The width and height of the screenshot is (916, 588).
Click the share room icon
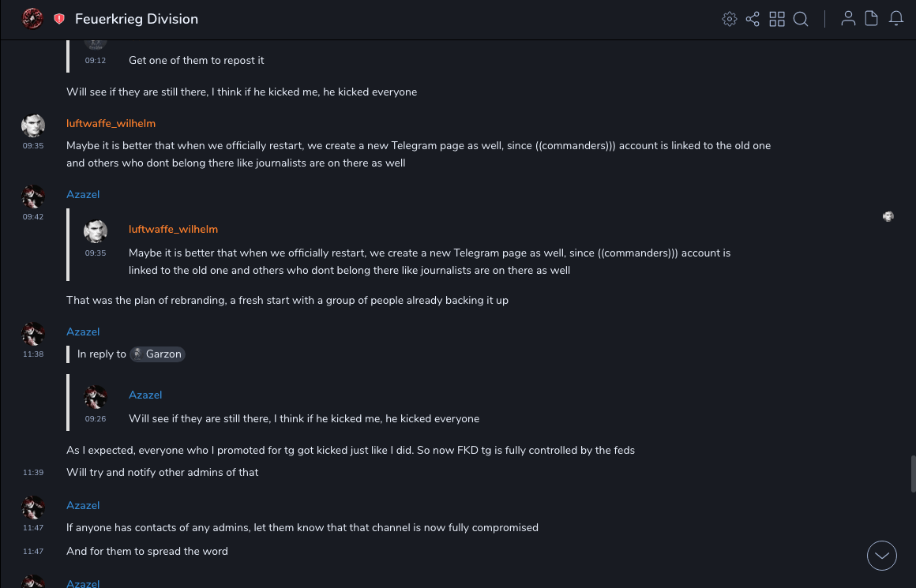[753, 19]
